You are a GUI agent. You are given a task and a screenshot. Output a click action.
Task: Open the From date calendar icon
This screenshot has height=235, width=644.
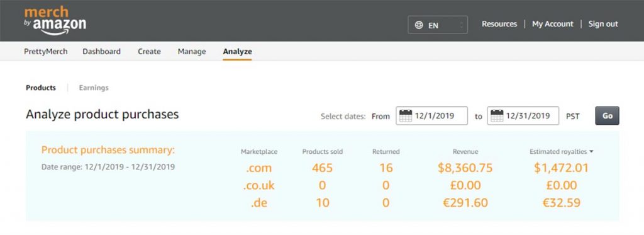tap(406, 116)
